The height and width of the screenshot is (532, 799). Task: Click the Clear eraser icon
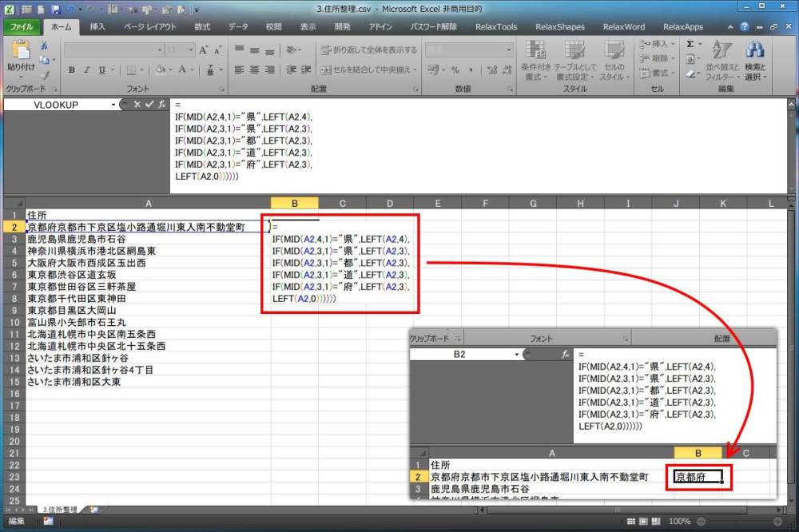click(x=690, y=73)
